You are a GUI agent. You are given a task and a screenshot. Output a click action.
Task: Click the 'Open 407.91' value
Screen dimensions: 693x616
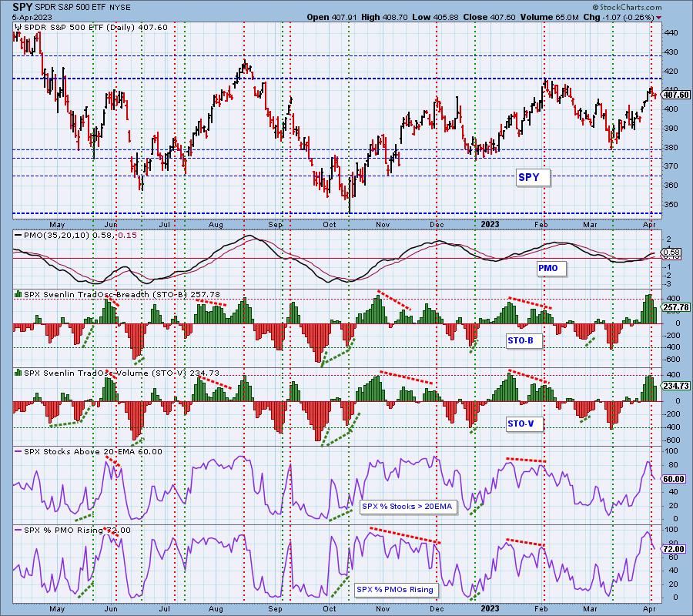pyautogui.click(x=332, y=18)
